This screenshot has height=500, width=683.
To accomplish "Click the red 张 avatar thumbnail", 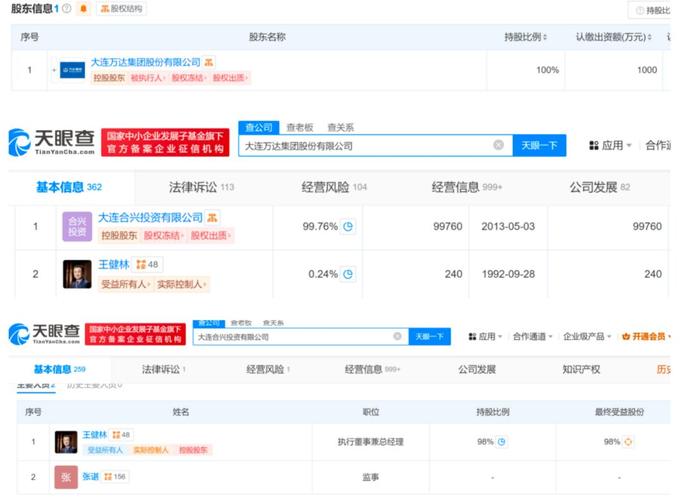I will tap(66, 477).
